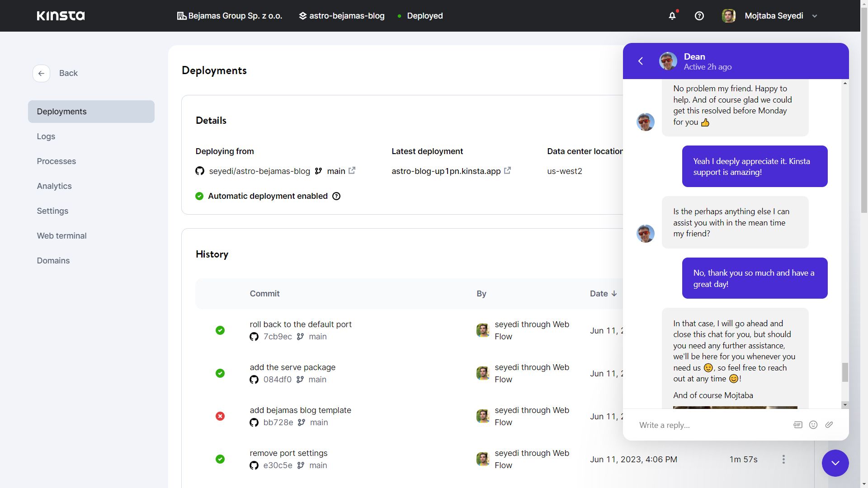This screenshot has width=868, height=488.
Task: Open the Logs sidebar item
Action: tap(46, 136)
